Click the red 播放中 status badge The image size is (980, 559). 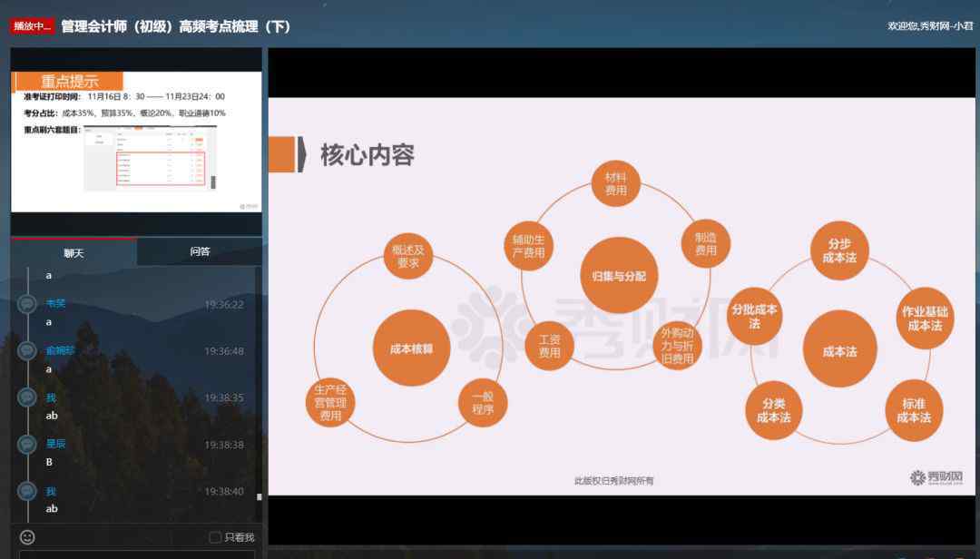click(33, 26)
